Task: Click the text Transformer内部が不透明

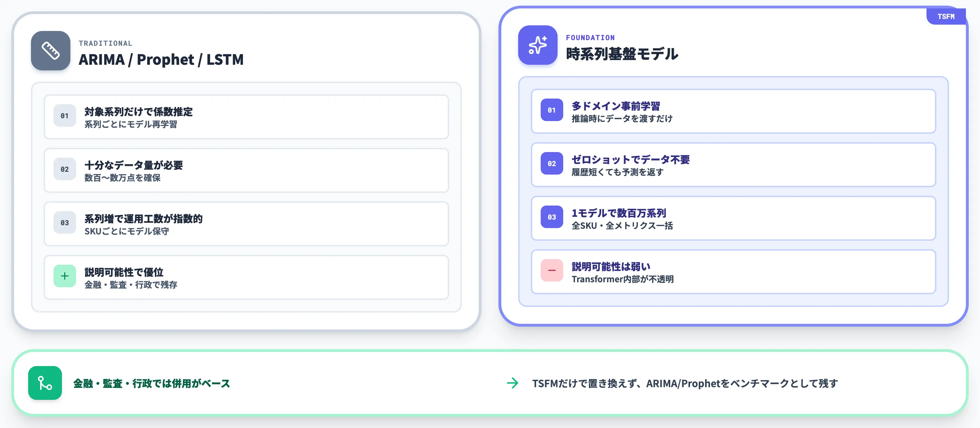Action: [x=622, y=279]
